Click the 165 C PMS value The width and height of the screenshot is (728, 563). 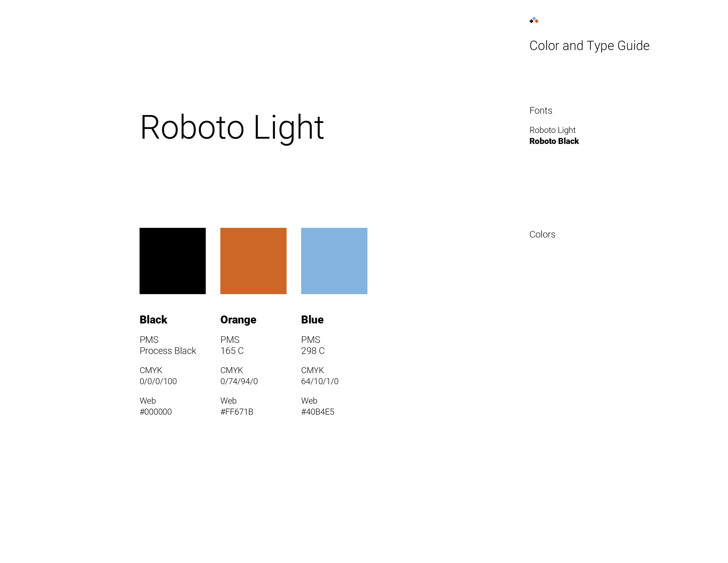coord(232,351)
